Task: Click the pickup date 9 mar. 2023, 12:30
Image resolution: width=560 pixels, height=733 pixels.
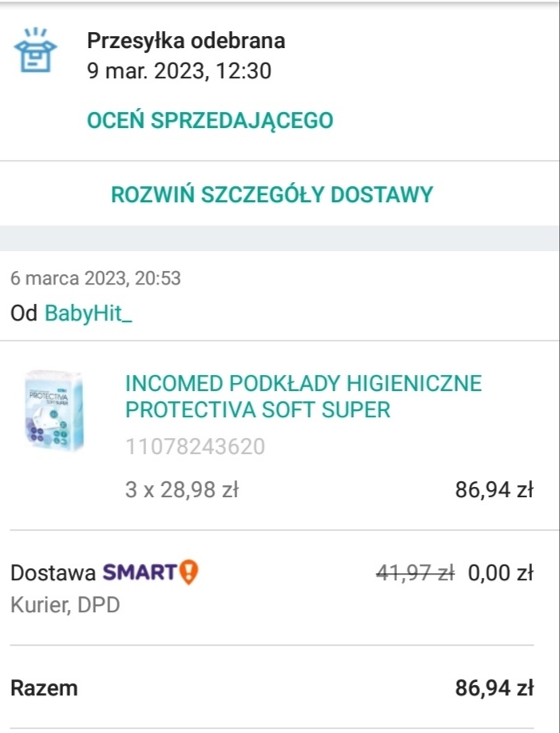Action: coord(179,71)
